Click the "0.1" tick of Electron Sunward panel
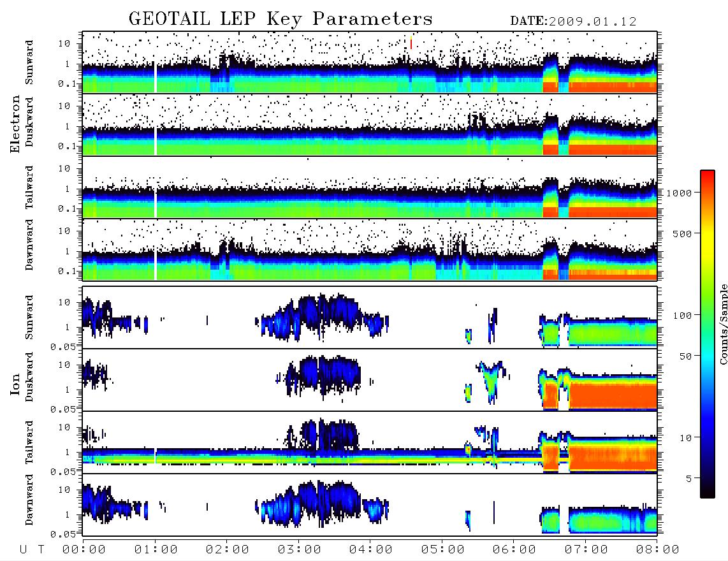The height and width of the screenshot is (561, 728). point(67,84)
